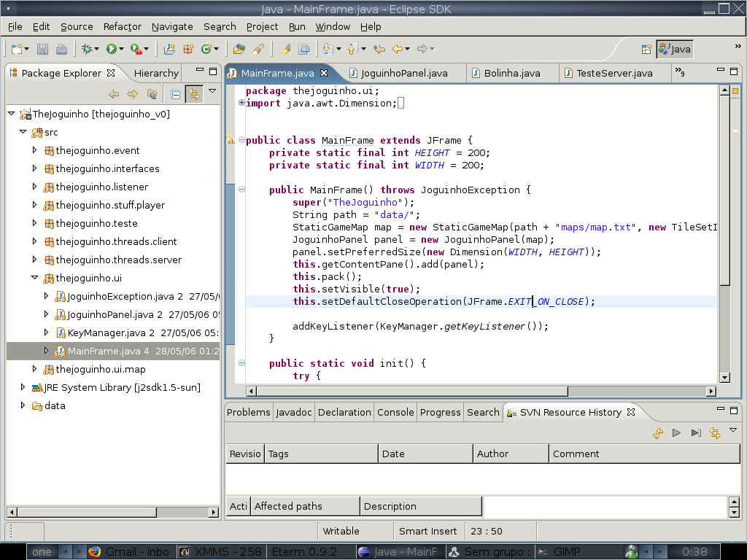
Task: Click the SVN History refresh icon
Action: click(x=658, y=433)
